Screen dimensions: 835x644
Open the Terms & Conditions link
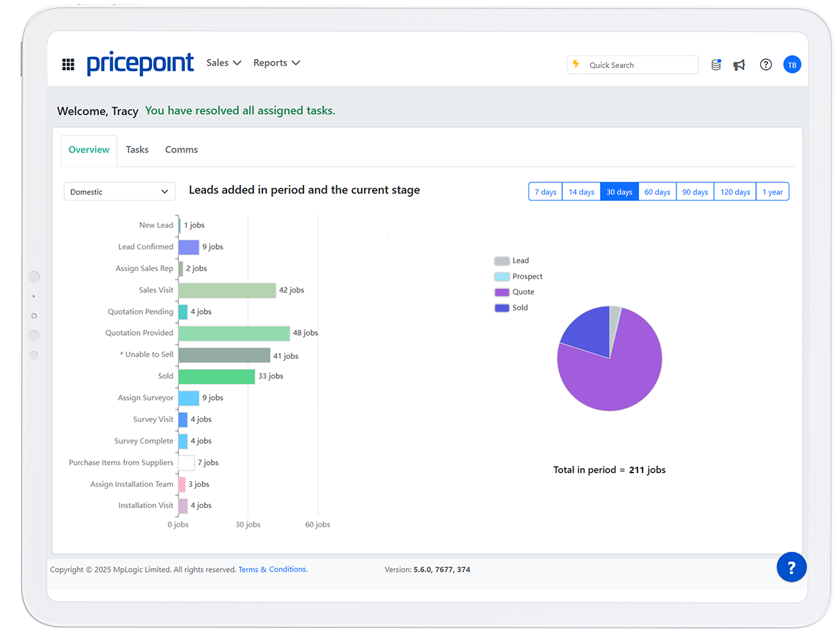[x=273, y=570]
